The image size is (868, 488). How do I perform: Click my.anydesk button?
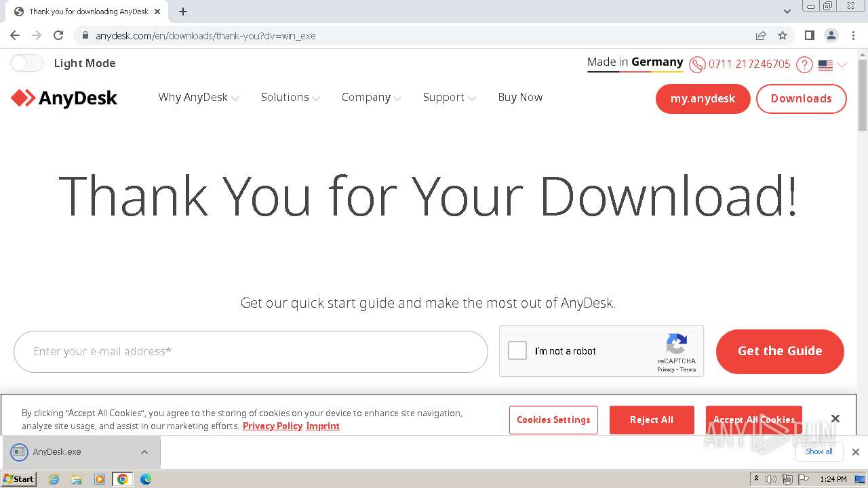pyautogui.click(x=703, y=99)
